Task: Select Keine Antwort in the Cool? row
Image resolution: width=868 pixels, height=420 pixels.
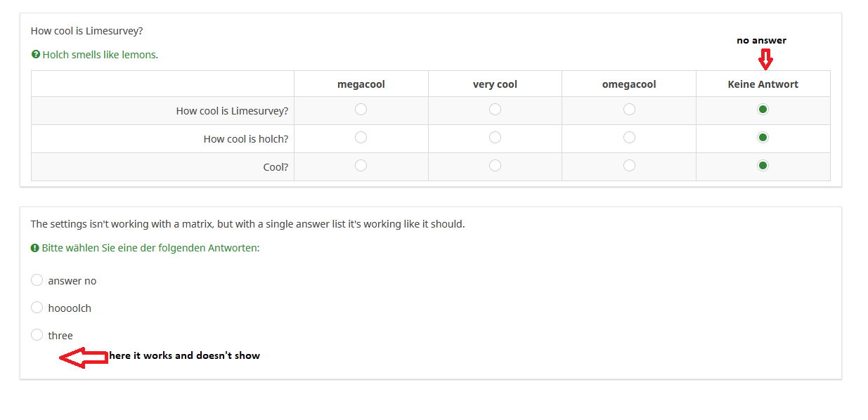Action: pyautogui.click(x=763, y=166)
